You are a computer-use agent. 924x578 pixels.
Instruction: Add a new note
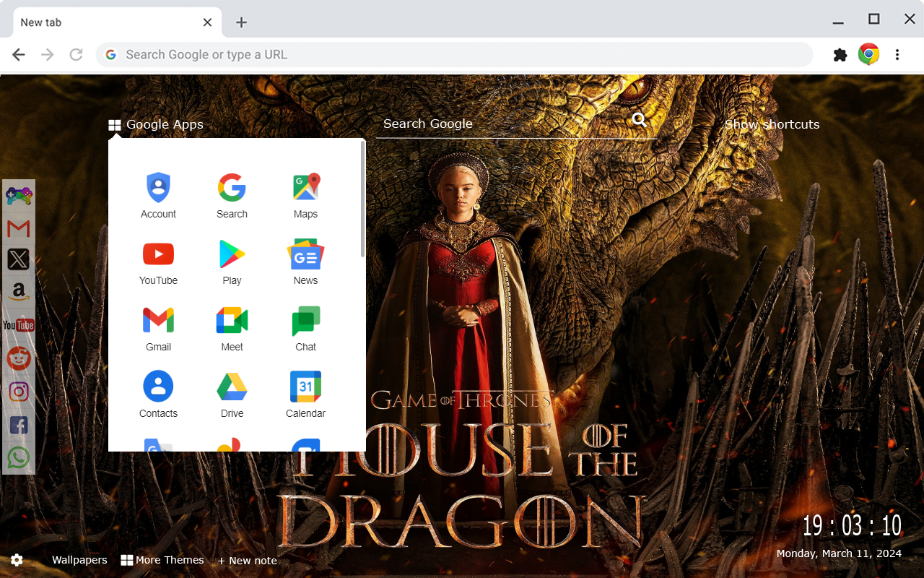(x=247, y=561)
